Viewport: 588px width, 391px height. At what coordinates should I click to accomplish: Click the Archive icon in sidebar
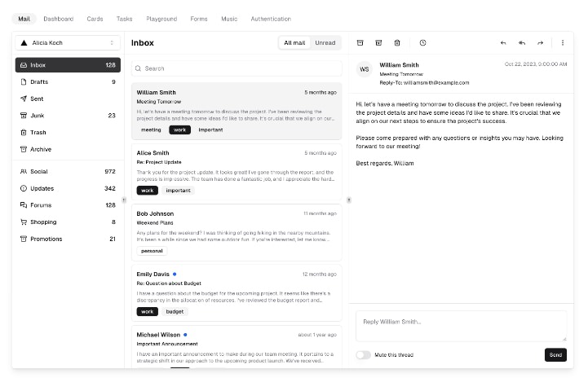tap(24, 149)
